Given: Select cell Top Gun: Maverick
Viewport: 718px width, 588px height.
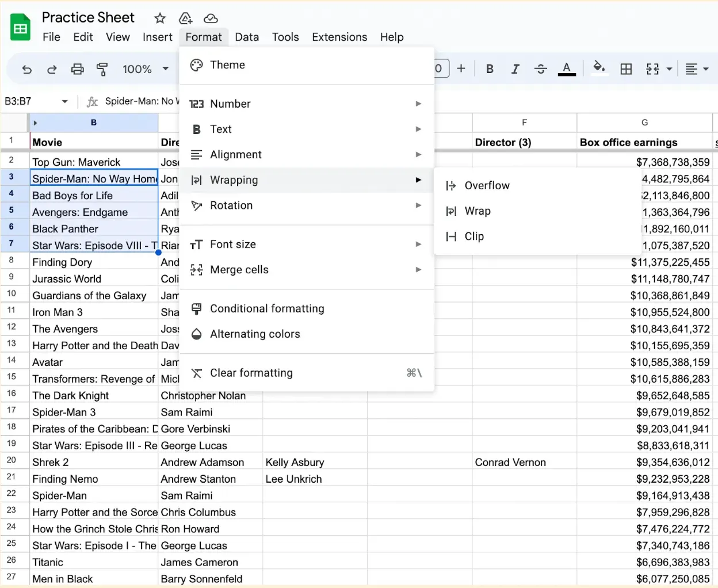Looking at the screenshot, I should pos(94,162).
